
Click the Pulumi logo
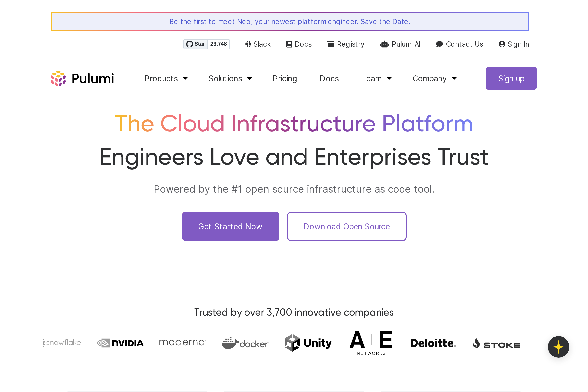point(83,78)
